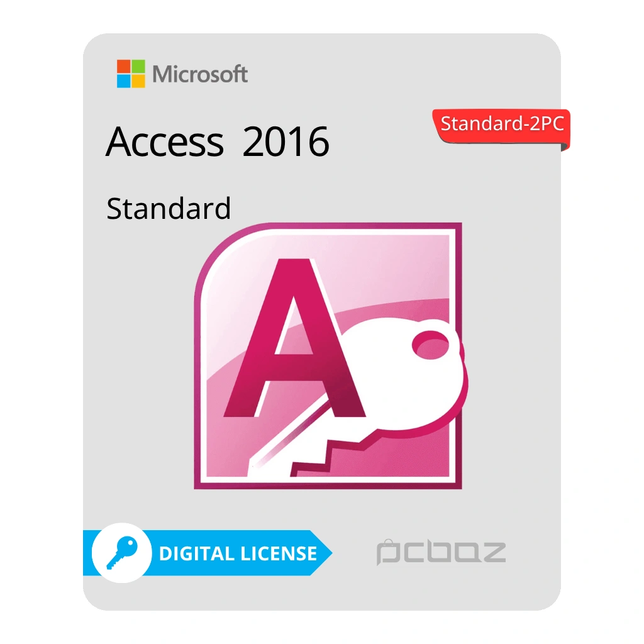This screenshot has width=644, height=644.
Task: Click the Microsoft wordmark text
Action: pyautogui.click(x=200, y=74)
